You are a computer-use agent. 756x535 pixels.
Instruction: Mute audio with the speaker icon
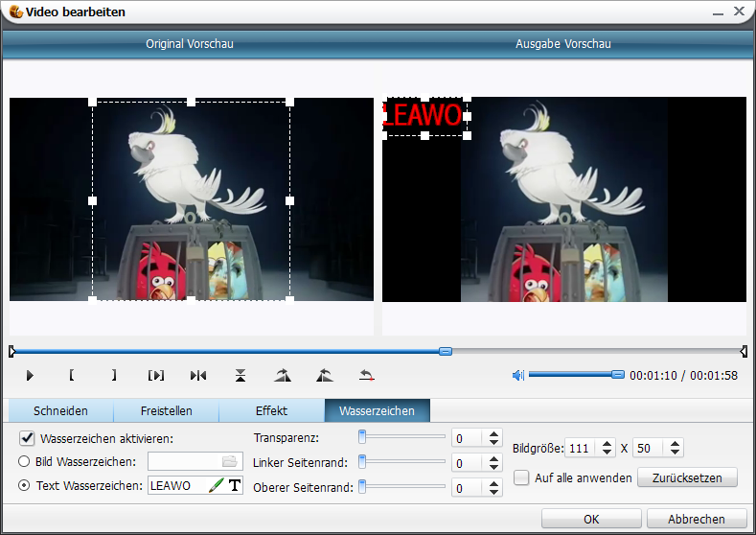click(x=518, y=376)
